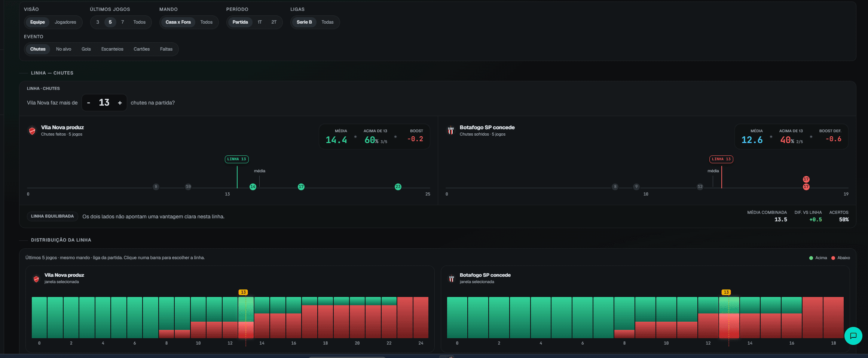Click Botafogo SP crest in the distribution card
Image resolution: width=868 pixels, height=358 pixels.
pos(452,279)
